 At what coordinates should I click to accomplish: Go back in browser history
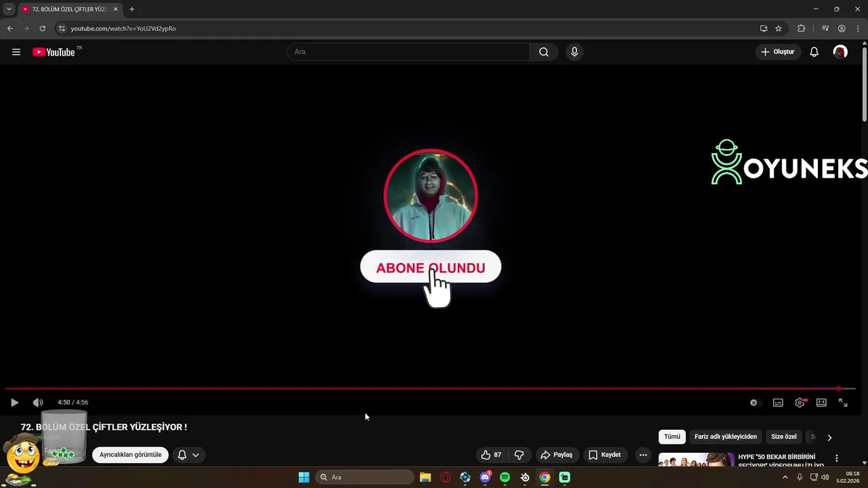(x=9, y=28)
